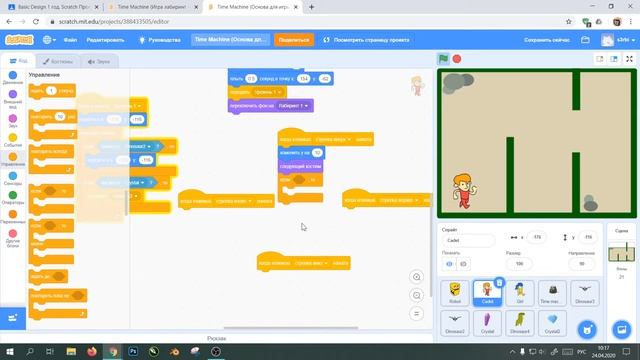The image size is (640, 360).
Task: Stop the project with the red stop button
Action: click(457, 59)
